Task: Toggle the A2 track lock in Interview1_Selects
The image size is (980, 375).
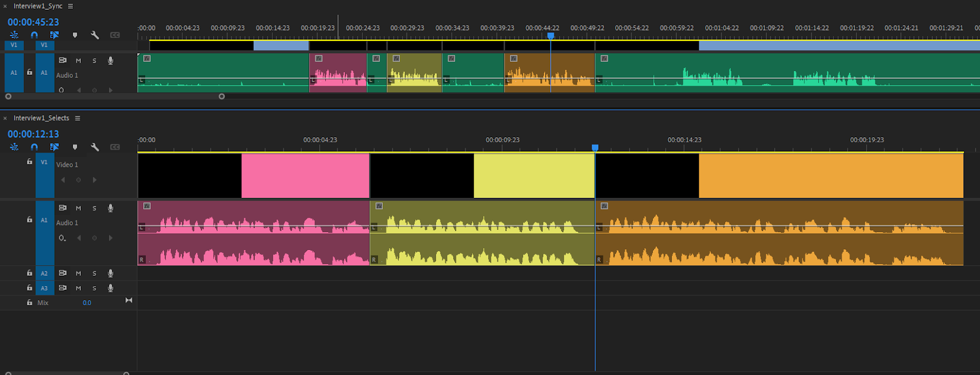Action: point(29,273)
